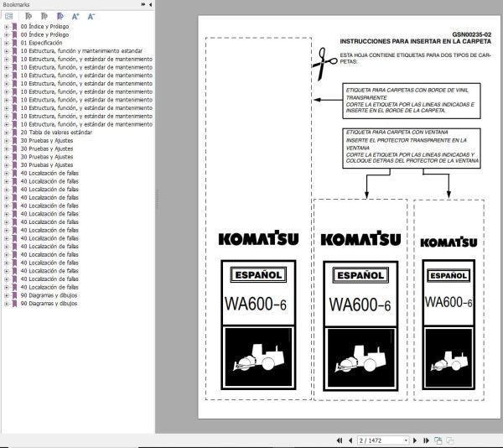Open bookmark 01 Especificación
The width and height of the screenshot is (503, 448).
(x=41, y=43)
